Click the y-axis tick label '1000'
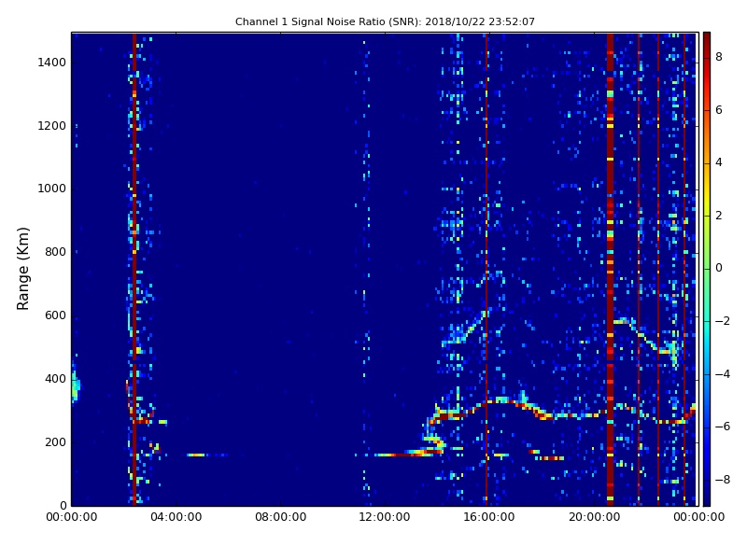Screen dimensions: 747x560 tap(52, 189)
